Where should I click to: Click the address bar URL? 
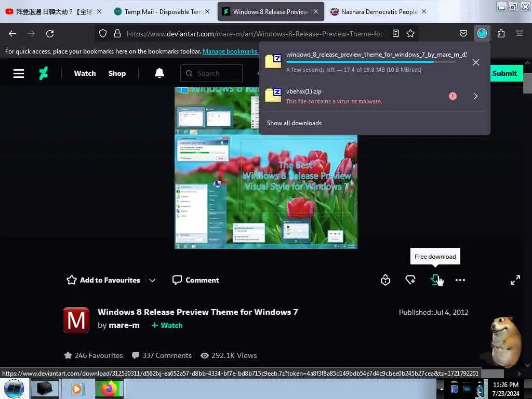255,34
